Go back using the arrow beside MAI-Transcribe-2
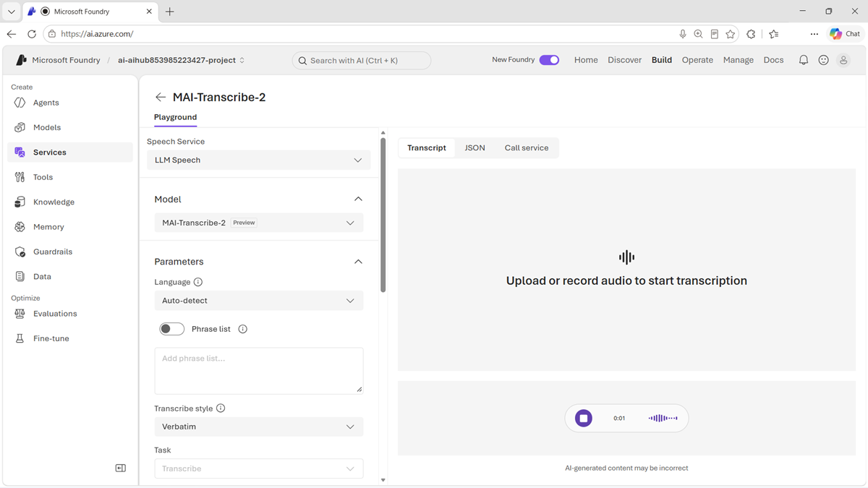This screenshot has height=488, width=868. point(161,97)
